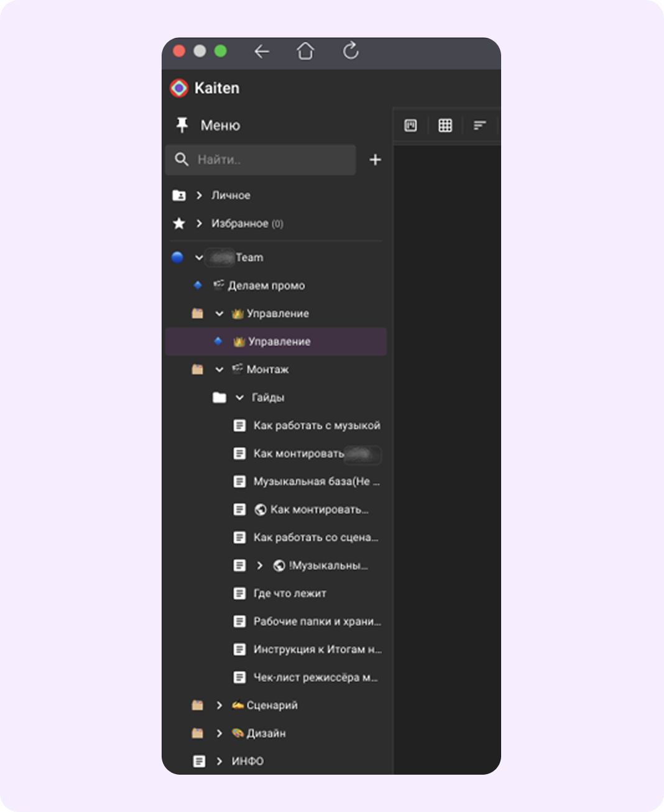
Task: Go to home via house icon
Action: [x=305, y=51]
